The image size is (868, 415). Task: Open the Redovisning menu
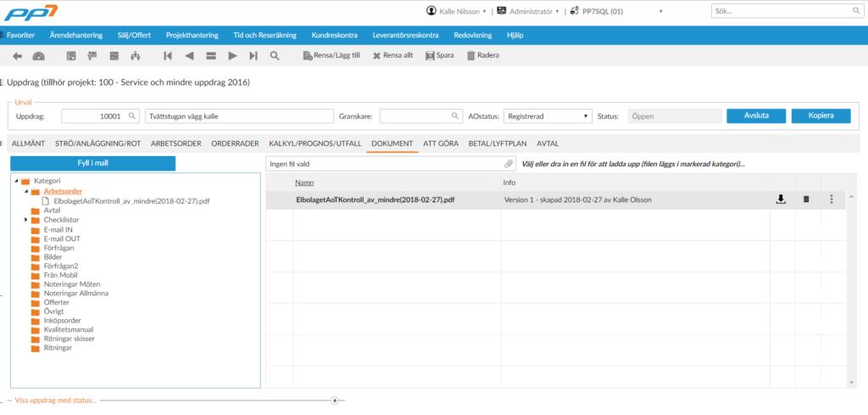pyautogui.click(x=473, y=35)
